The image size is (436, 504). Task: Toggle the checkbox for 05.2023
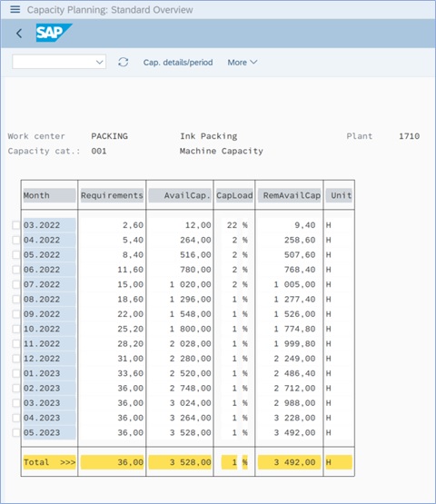pos(16,432)
